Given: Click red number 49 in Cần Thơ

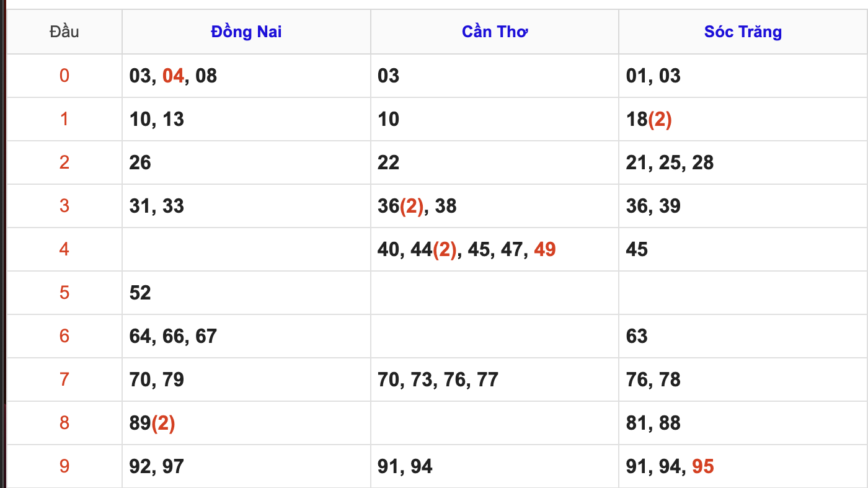Looking at the screenshot, I should pyautogui.click(x=544, y=249).
